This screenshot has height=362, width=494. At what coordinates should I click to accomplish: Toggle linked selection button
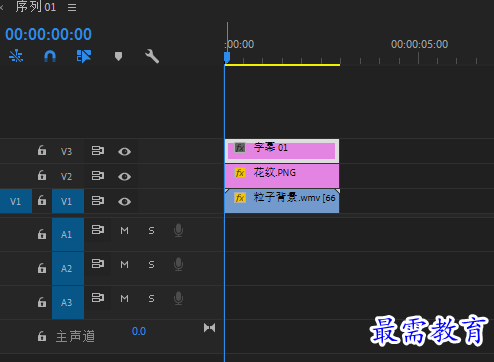(x=84, y=56)
